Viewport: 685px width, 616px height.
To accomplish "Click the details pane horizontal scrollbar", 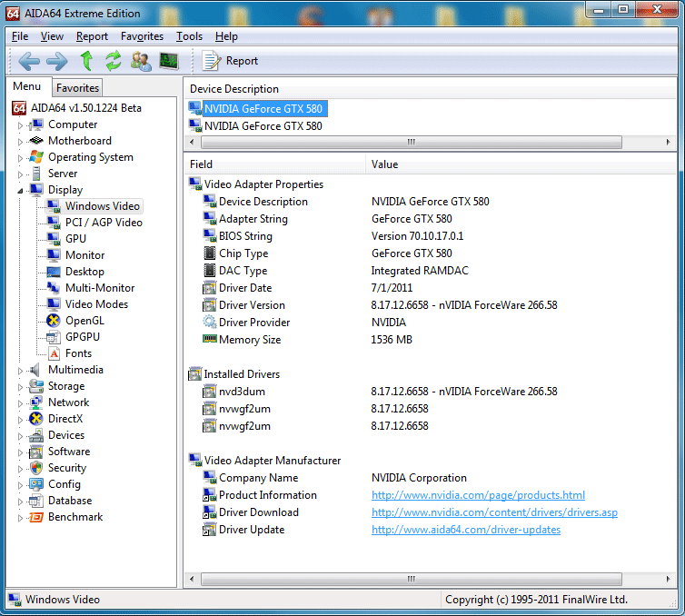I will (411, 579).
